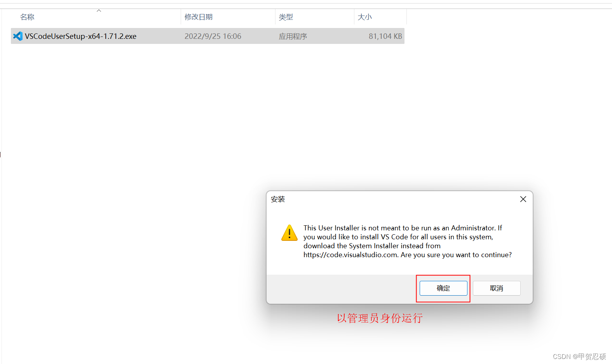Close the 安装 dialog with the X
The width and height of the screenshot is (612, 364).
pyautogui.click(x=523, y=199)
